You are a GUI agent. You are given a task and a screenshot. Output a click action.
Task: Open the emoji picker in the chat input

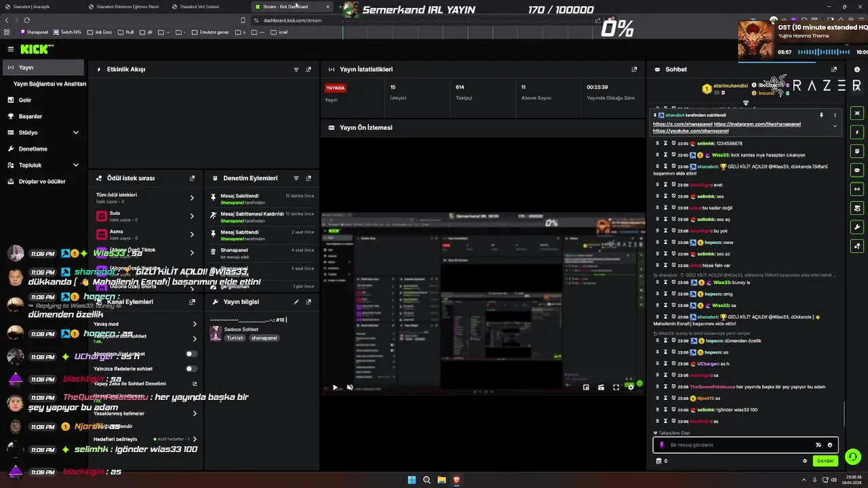click(x=830, y=445)
